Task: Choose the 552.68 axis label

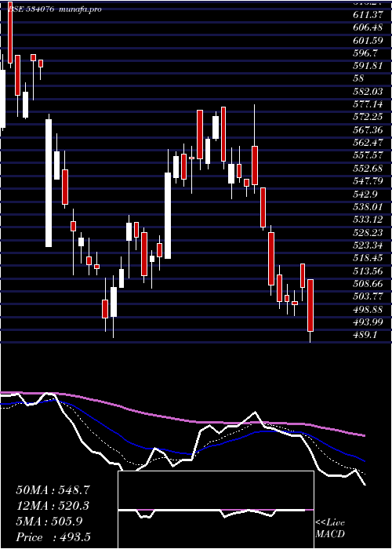Action: pos(368,169)
